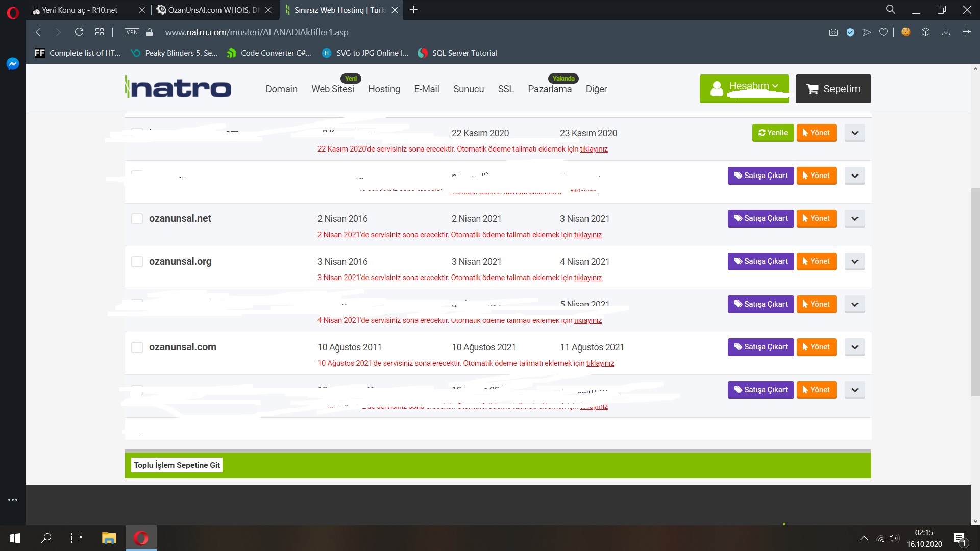Click the page vertical scrollbar thumb

[x=975, y=292]
